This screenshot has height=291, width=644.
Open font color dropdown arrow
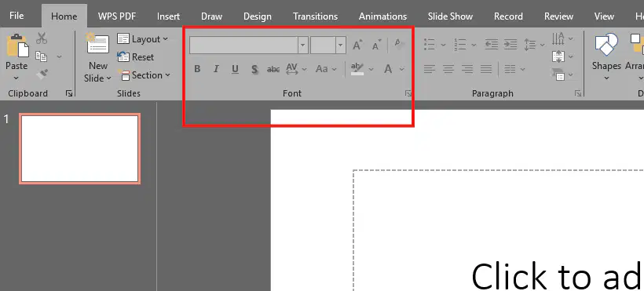point(402,69)
